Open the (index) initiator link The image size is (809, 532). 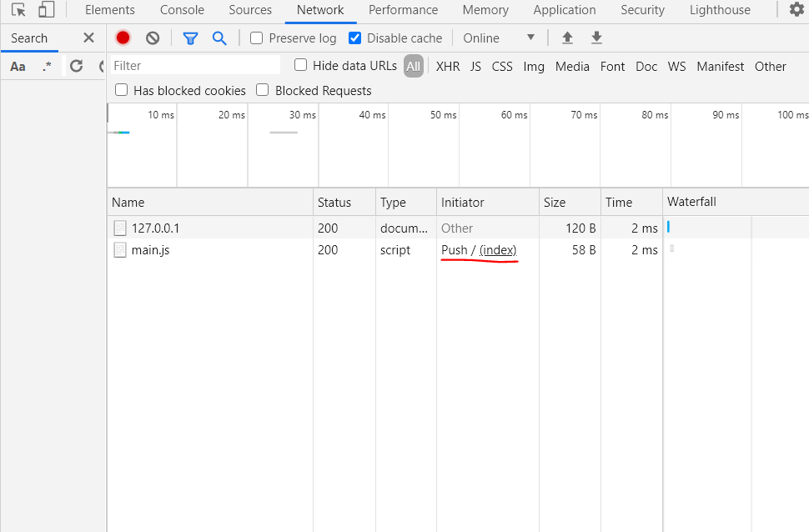[498, 250]
